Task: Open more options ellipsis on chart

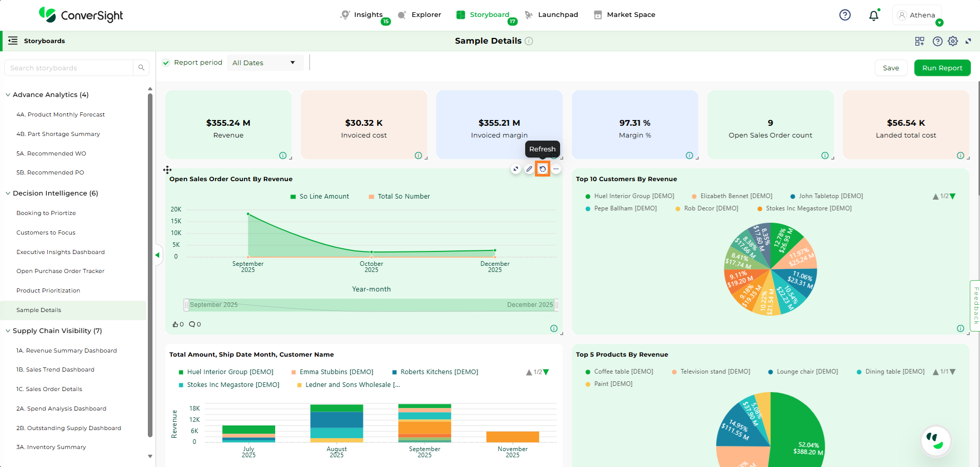Action: tap(556, 169)
